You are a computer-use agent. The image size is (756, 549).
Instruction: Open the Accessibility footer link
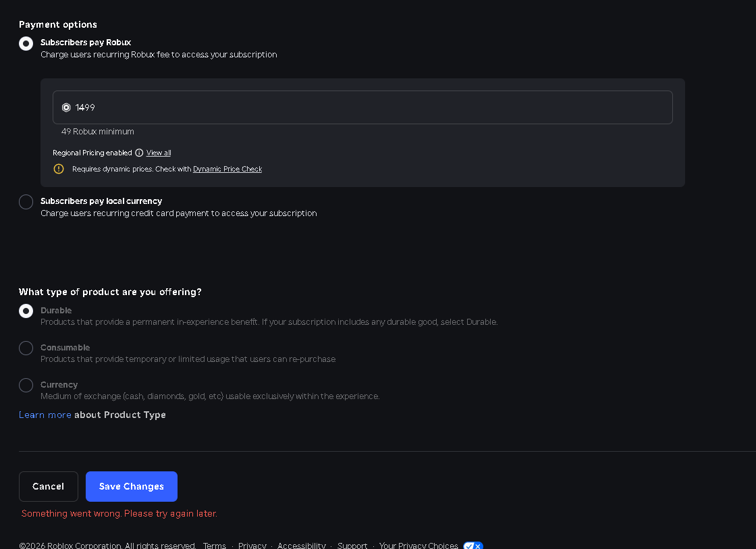(x=301, y=545)
